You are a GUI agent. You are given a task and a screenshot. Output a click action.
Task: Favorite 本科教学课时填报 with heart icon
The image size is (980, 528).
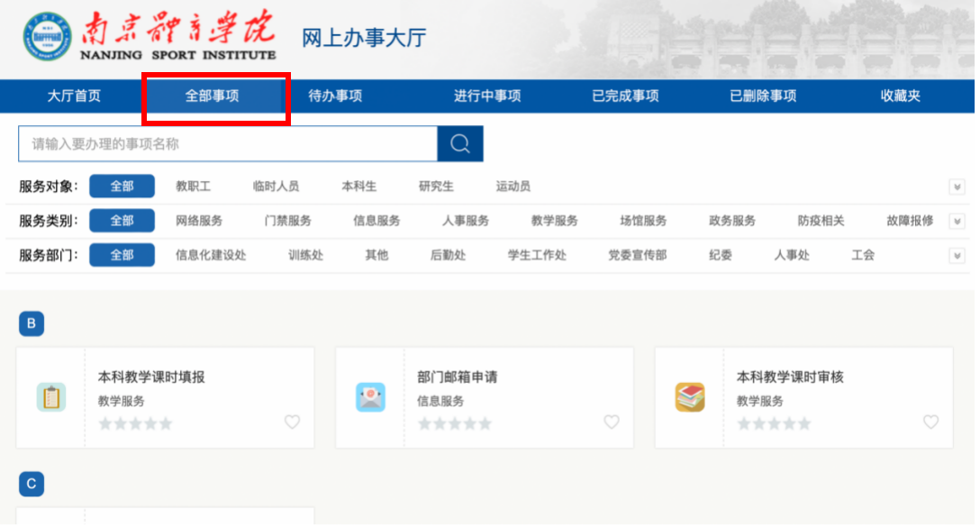point(292,422)
